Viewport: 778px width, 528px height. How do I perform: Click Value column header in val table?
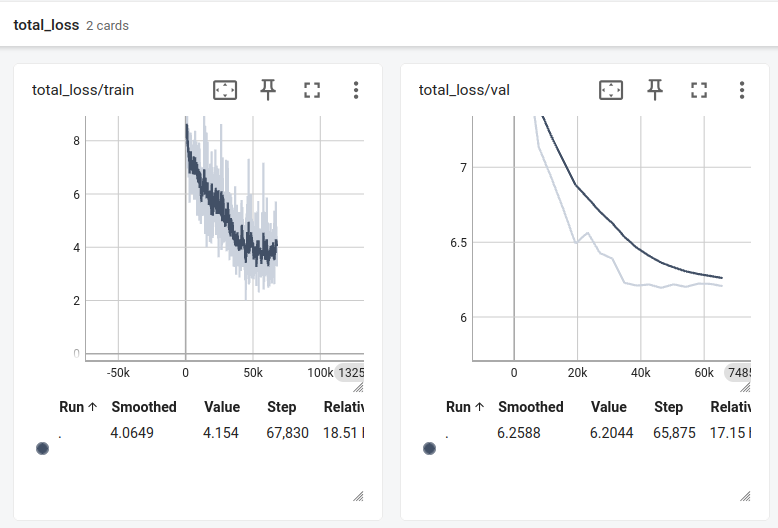(x=609, y=407)
